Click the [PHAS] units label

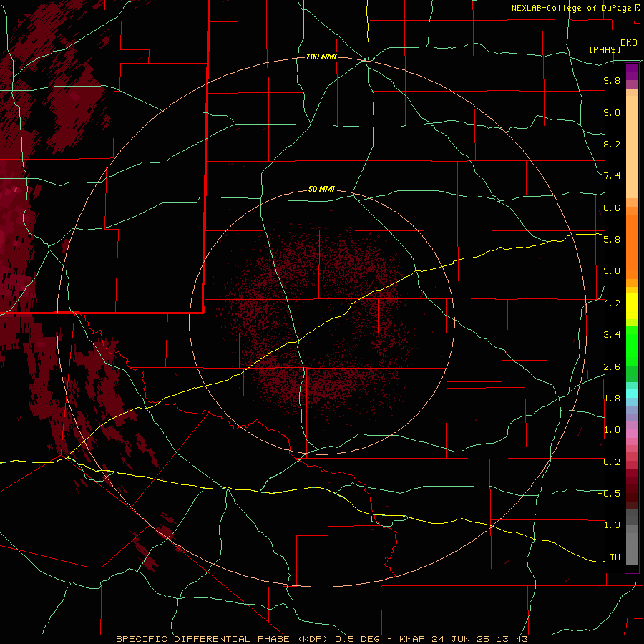tap(605, 49)
